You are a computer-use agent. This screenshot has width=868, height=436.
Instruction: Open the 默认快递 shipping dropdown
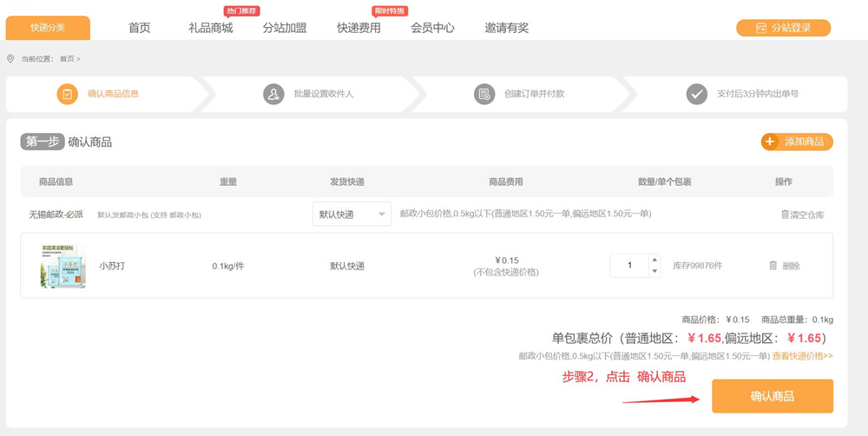(352, 215)
